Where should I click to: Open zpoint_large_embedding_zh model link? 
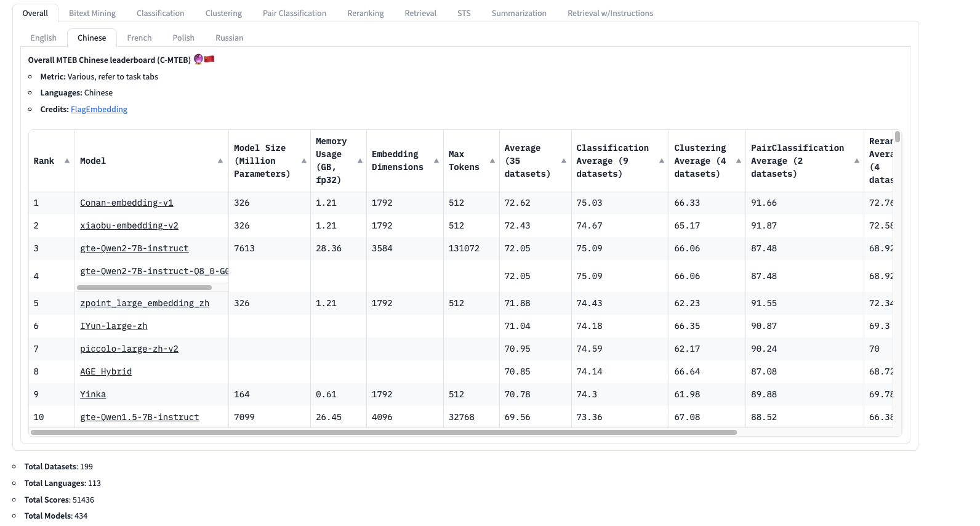pos(145,303)
